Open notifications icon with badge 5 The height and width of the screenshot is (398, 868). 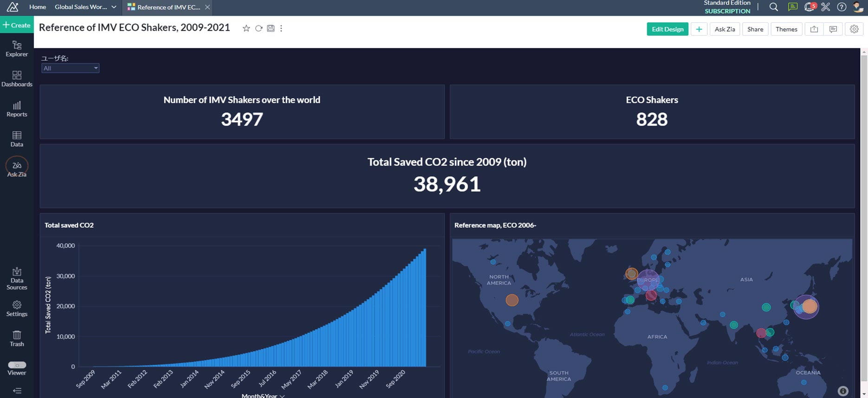click(810, 7)
